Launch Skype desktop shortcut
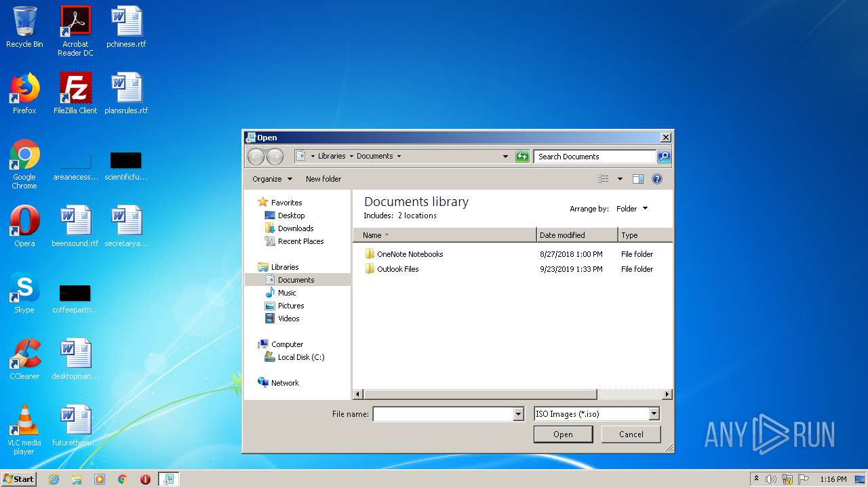Viewport: 868px width, 488px height. coord(24,293)
